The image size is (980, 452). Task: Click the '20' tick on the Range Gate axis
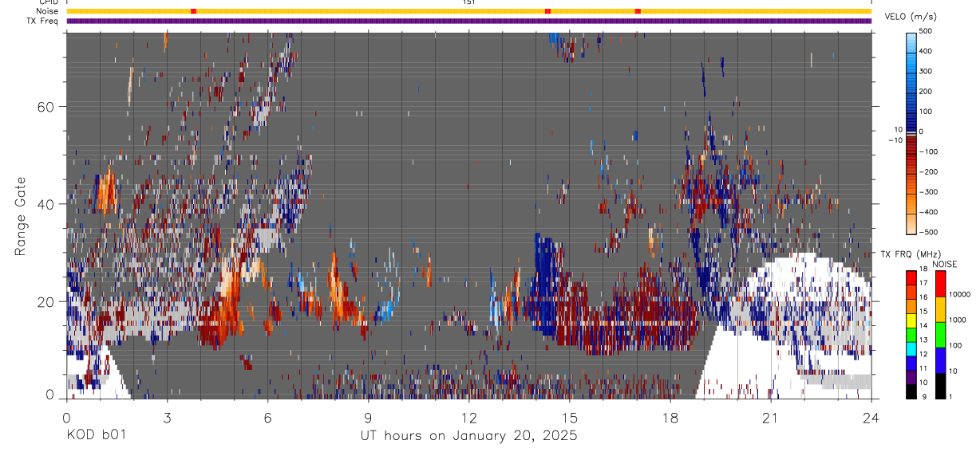pos(46,301)
